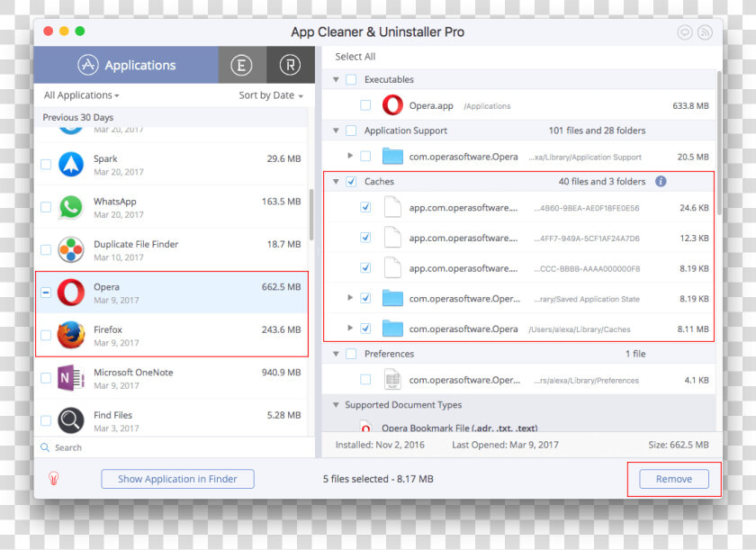Screen dimensions: 756x550
Task: Select the Microsoft OneNote row
Action: pos(172,378)
